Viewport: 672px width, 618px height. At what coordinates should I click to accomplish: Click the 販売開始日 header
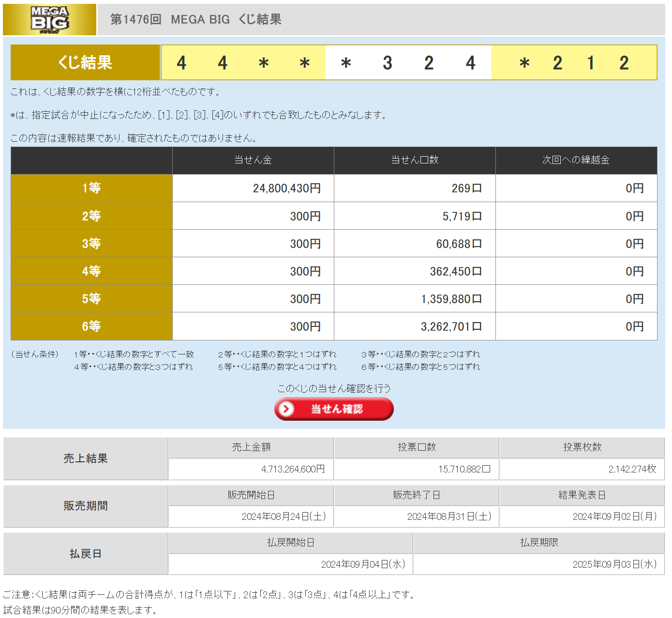[251, 495]
